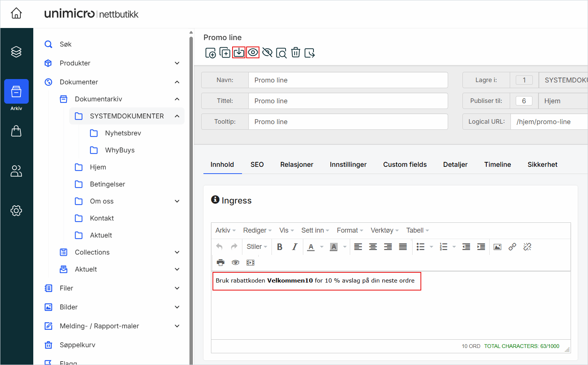Toggle bold formatting in the editor
The image size is (588, 365).
279,247
